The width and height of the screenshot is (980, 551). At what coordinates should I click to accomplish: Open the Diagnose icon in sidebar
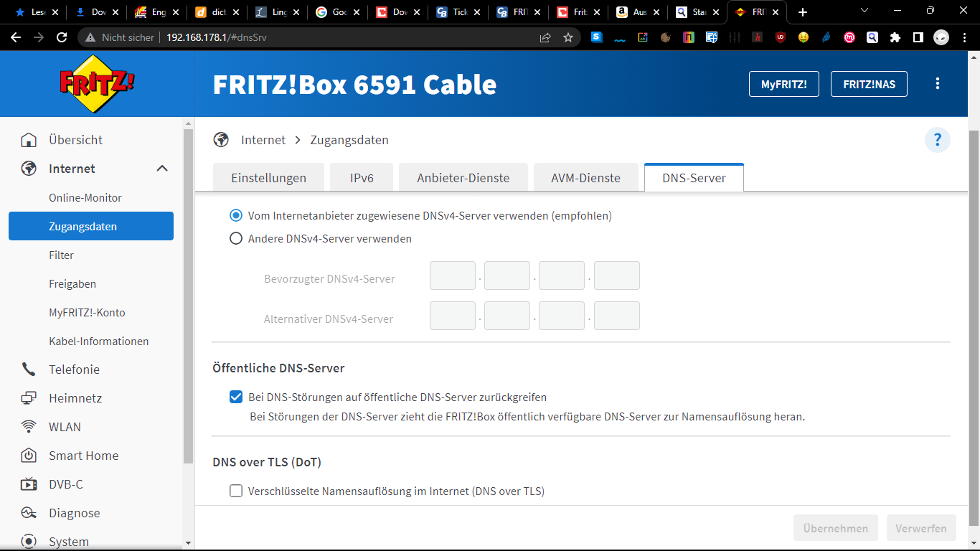(x=29, y=513)
